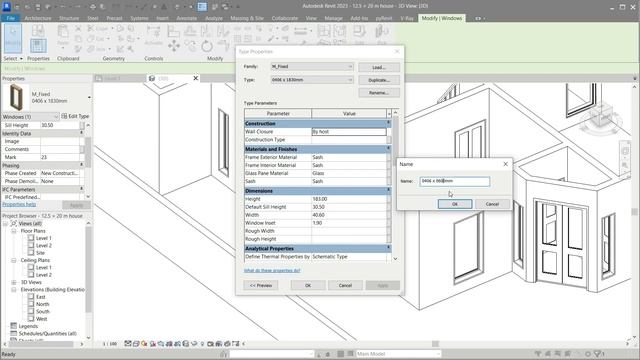This screenshot has width=640, height=360.
Task: Click the Reveal Hidden Elements lightbulb icon
Action: pyautogui.click(x=202, y=344)
